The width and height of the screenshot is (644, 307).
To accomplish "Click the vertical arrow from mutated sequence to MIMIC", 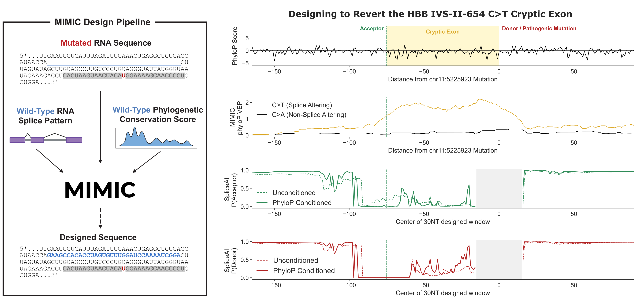I will (x=100, y=127).
